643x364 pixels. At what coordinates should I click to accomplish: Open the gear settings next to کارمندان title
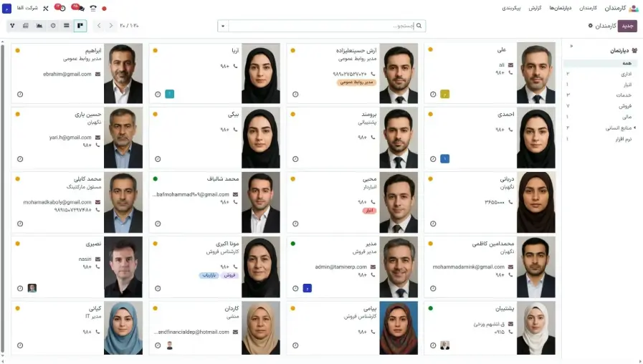pyautogui.click(x=591, y=25)
